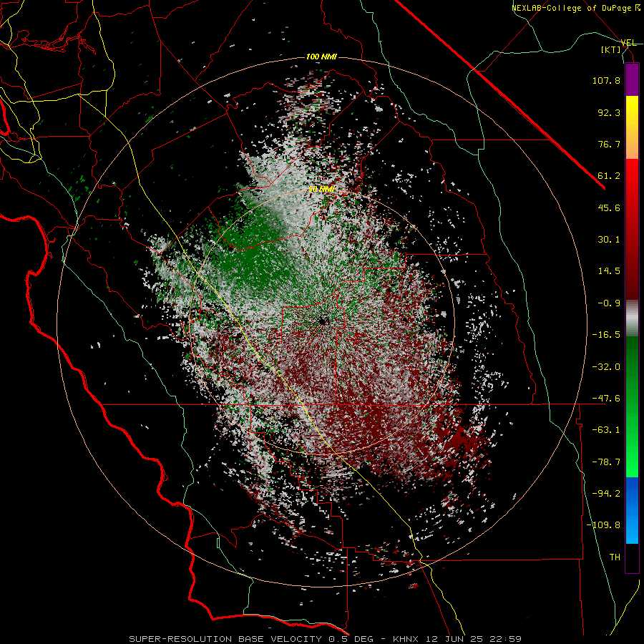Click the -32.0 velocity scale value
Screen dimensions: 644x644
[x=606, y=367]
